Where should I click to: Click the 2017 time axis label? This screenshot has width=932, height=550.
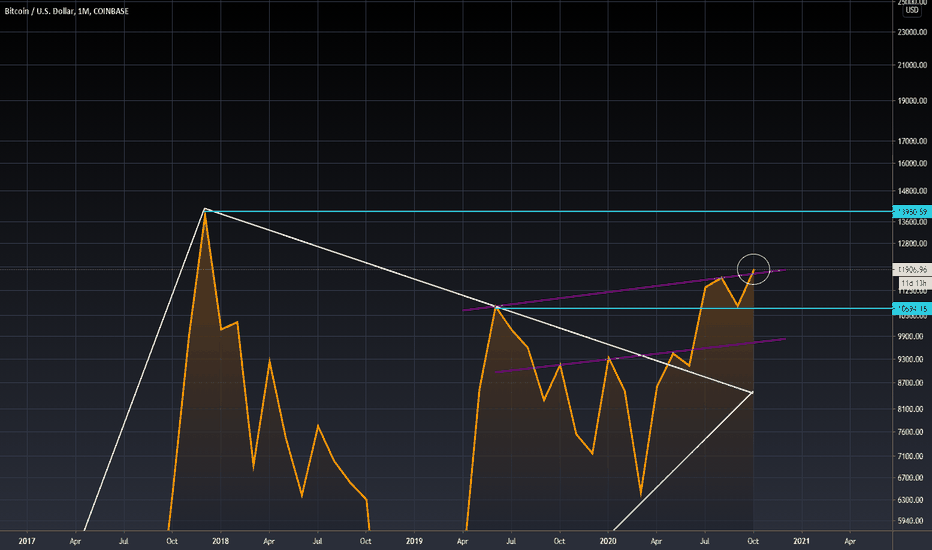pos(27,541)
